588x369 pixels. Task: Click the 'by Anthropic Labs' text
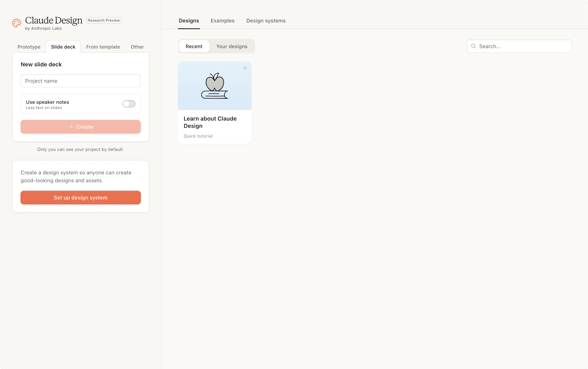click(x=43, y=28)
